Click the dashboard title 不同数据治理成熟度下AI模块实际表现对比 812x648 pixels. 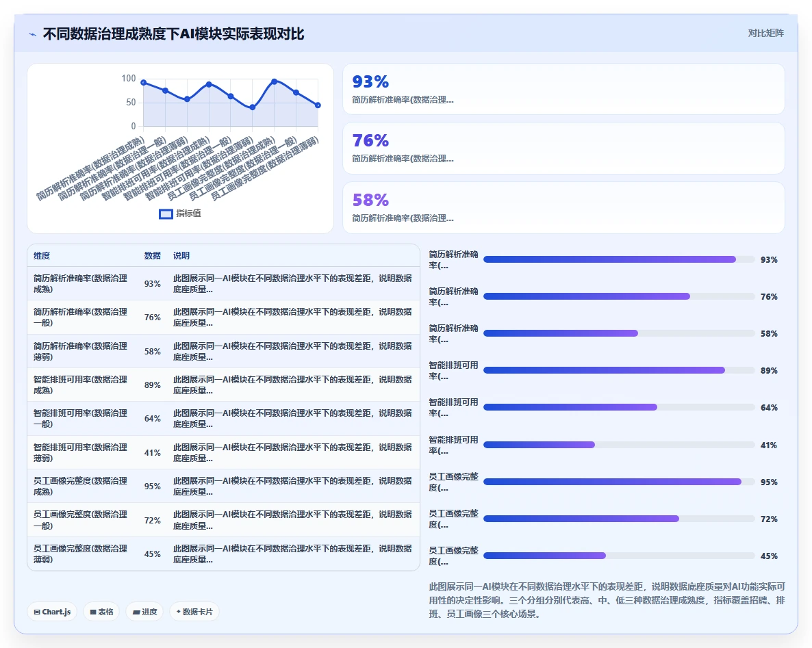[173, 34]
